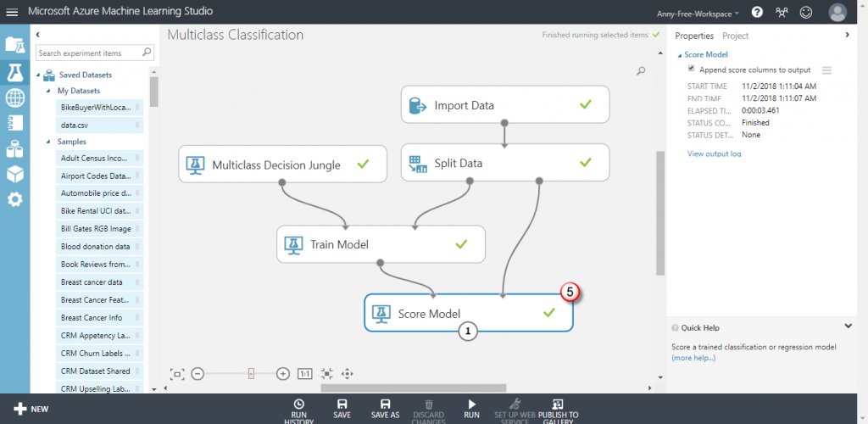
Task: Collapse the module palette with the left chevron
Action: (x=37, y=35)
